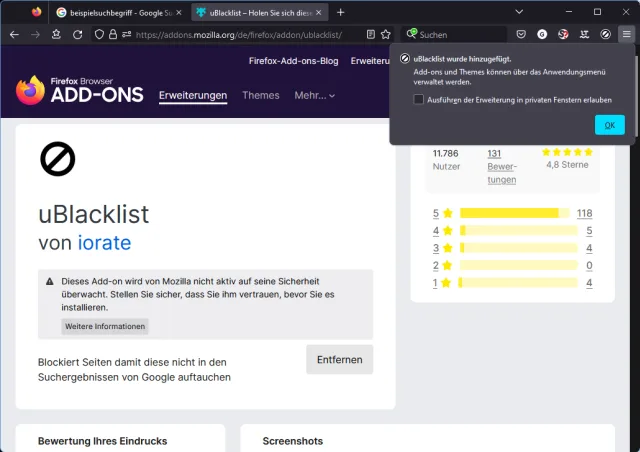The height and width of the screenshot is (452, 640).
Task: Close the uBlacklist tab
Action: point(319,13)
